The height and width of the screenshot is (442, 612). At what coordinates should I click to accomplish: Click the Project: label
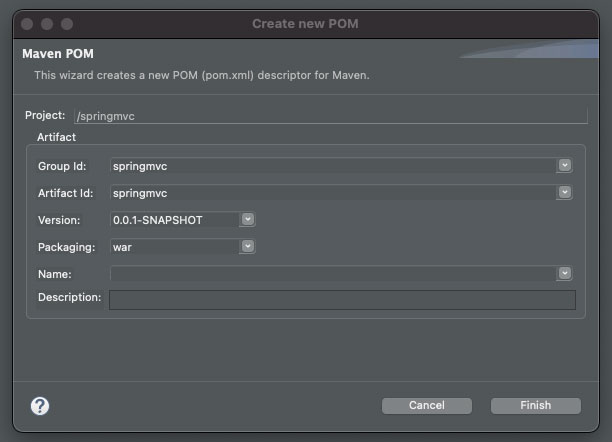coord(45,115)
